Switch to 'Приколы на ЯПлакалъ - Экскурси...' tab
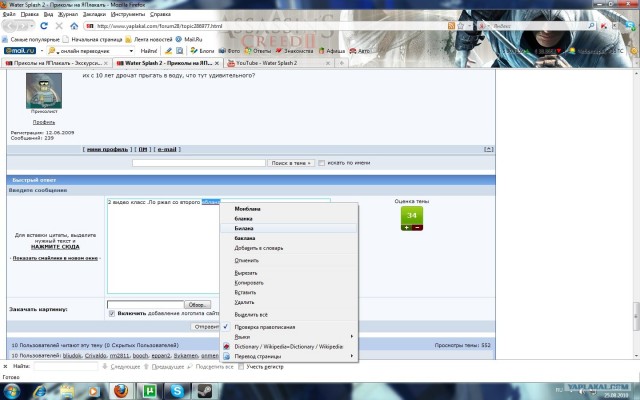 click(x=57, y=63)
